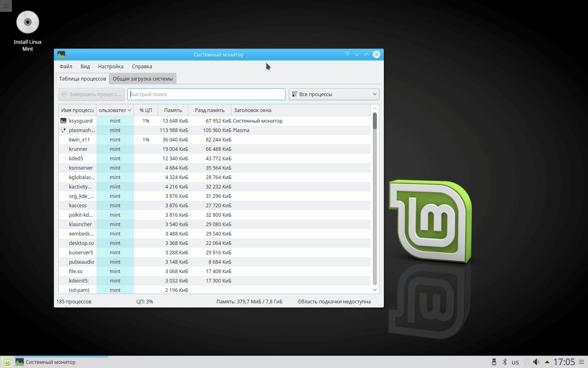
Task: Sort by Имя процесса column header
Action: coord(78,110)
